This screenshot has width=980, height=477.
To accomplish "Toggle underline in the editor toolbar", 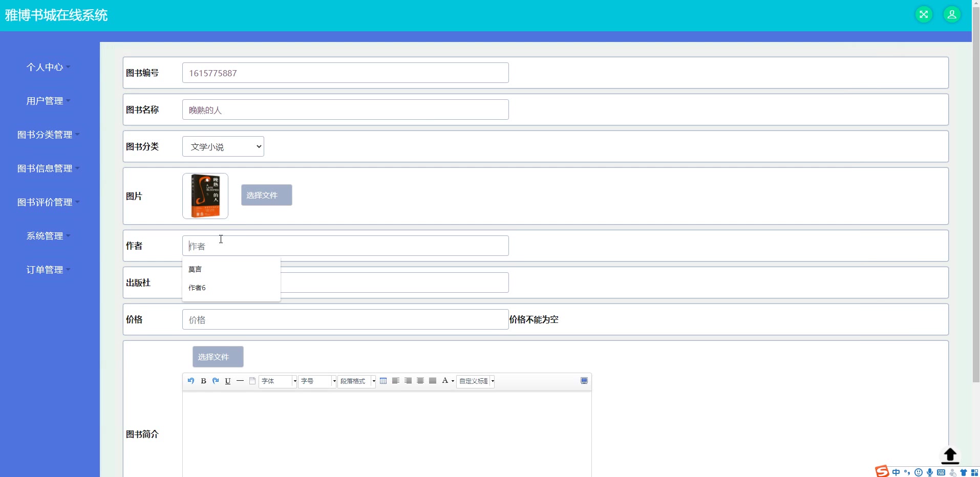I will pyautogui.click(x=228, y=381).
